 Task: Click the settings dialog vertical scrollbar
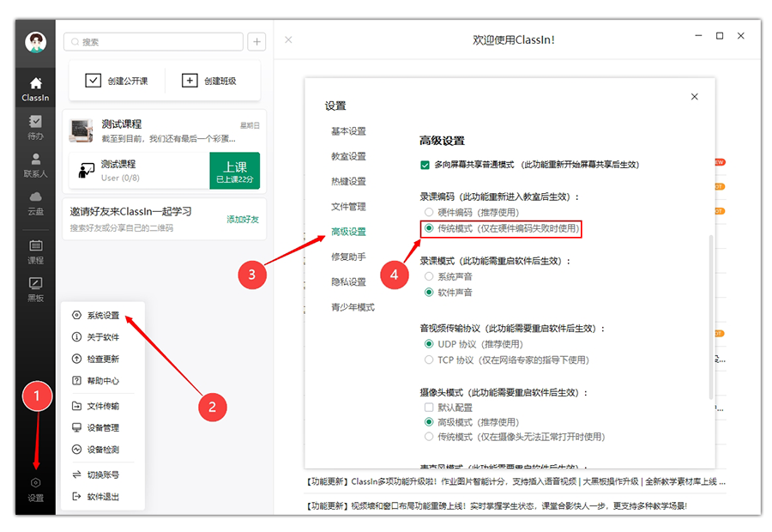click(x=710, y=317)
